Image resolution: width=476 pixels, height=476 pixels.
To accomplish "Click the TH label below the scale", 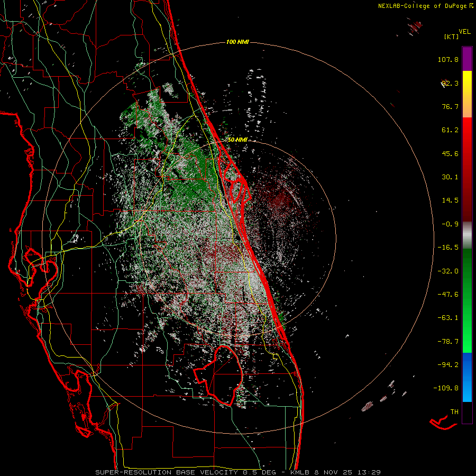I will 454,412.
